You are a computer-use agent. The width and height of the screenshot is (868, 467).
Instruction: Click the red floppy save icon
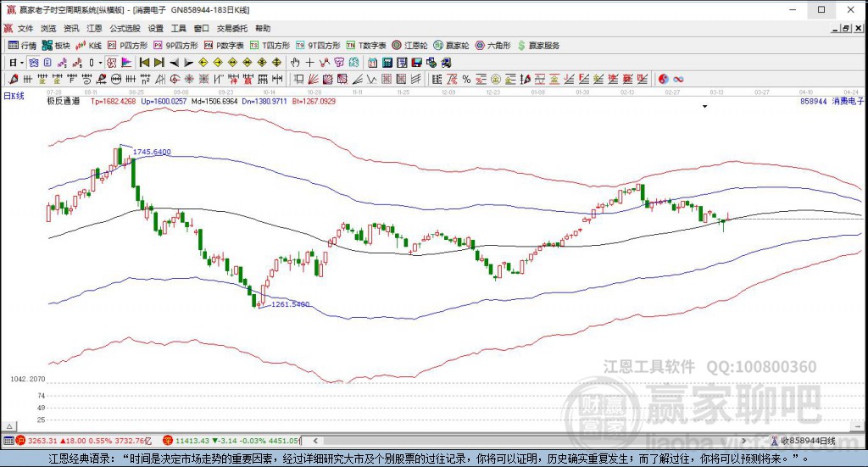tap(417, 63)
